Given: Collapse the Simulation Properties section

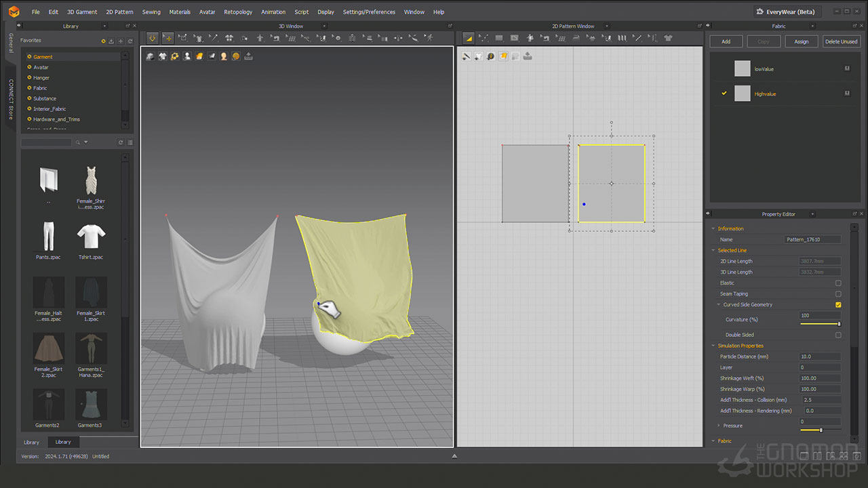Looking at the screenshot, I should tap(713, 346).
